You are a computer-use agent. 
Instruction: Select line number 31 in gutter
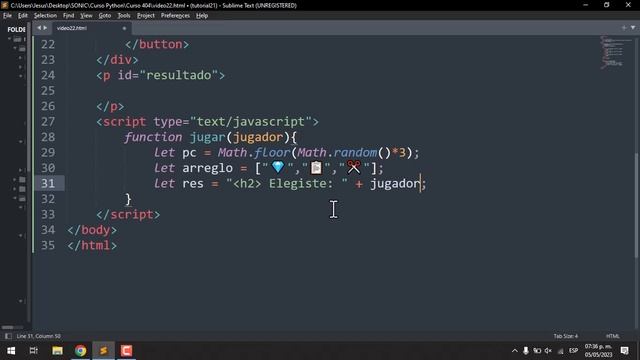point(48,183)
